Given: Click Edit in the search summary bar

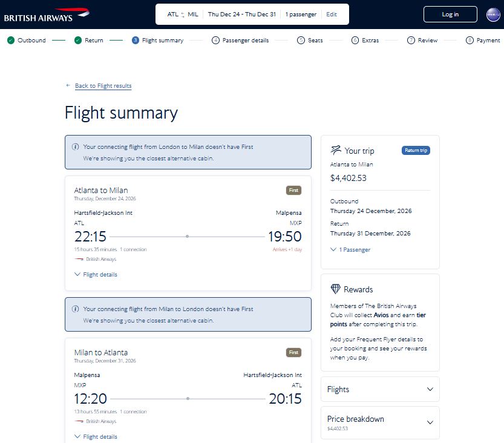Looking at the screenshot, I should click(x=332, y=14).
